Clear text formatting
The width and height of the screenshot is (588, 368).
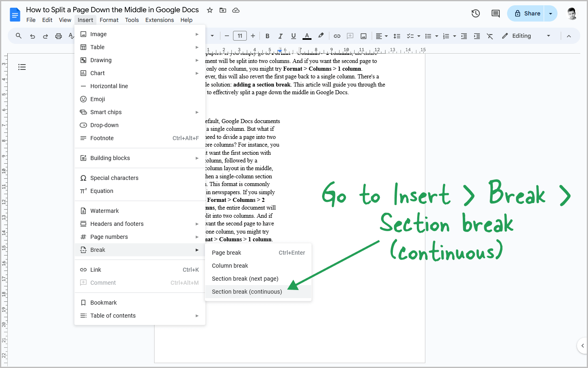tap(490, 36)
